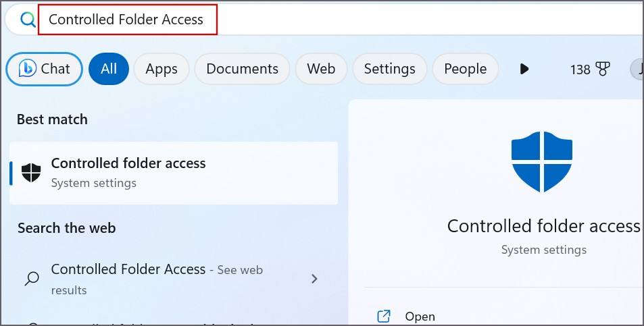The image size is (644, 326).
Task: Open the 'See web results' suggestion
Action: click(x=157, y=278)
